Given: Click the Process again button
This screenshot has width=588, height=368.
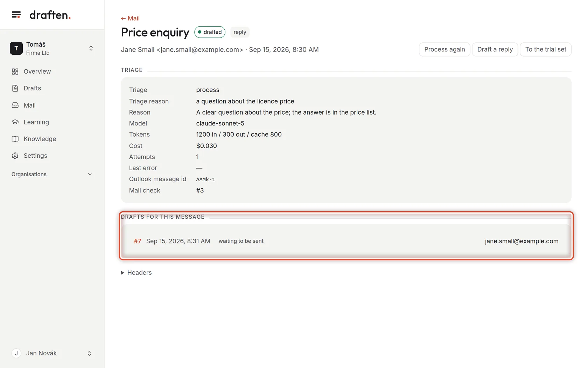Looking at the screenshot, I should (444, 49).
